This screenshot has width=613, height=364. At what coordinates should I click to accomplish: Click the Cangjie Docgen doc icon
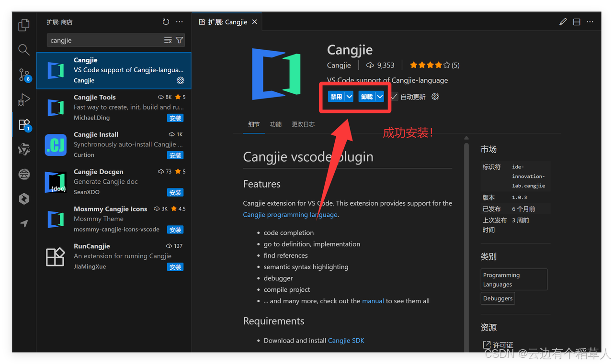[x=56, y=182]
